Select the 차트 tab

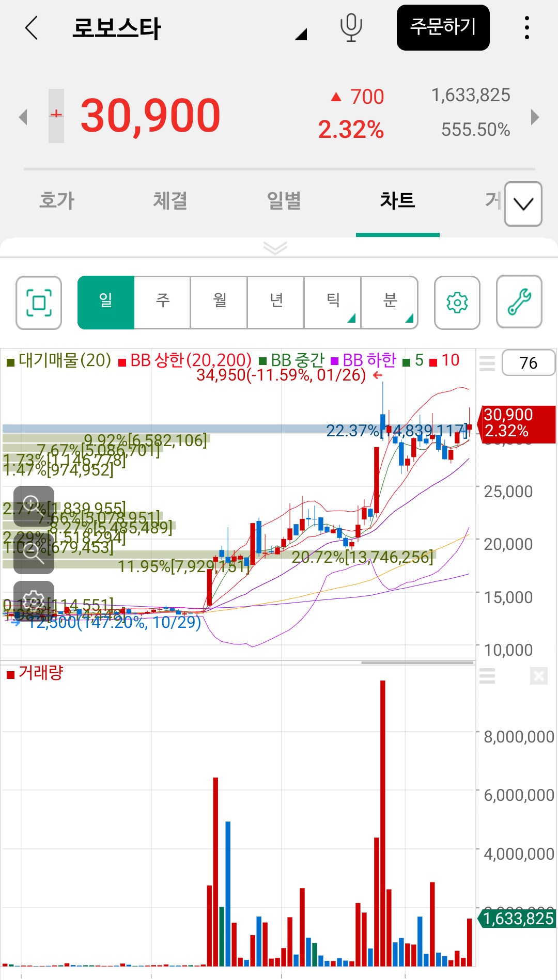click(x=398, y=200)
